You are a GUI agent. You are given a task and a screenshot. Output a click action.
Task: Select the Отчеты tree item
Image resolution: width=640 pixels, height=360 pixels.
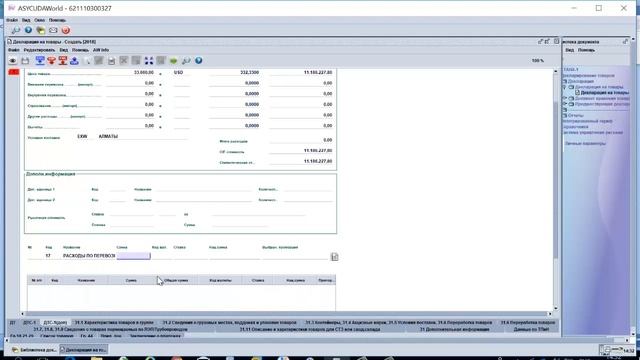[x=576, y=116]
